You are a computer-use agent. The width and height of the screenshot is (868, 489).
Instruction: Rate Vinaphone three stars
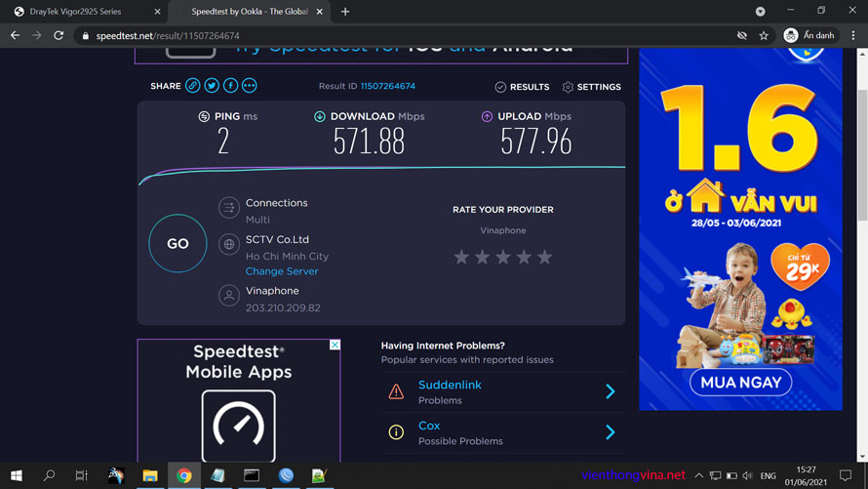(503, 257)
